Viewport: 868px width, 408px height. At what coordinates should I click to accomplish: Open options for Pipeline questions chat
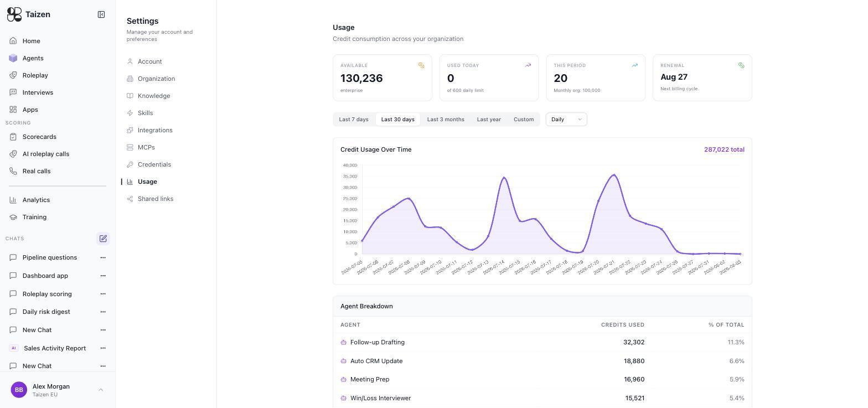click(x=103, y=257)
